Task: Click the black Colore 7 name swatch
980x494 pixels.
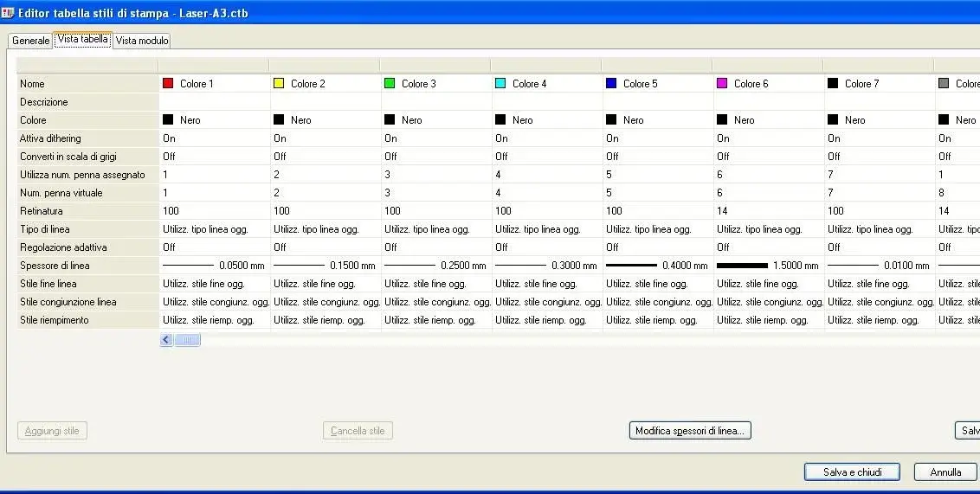Action: coord(833,83)
